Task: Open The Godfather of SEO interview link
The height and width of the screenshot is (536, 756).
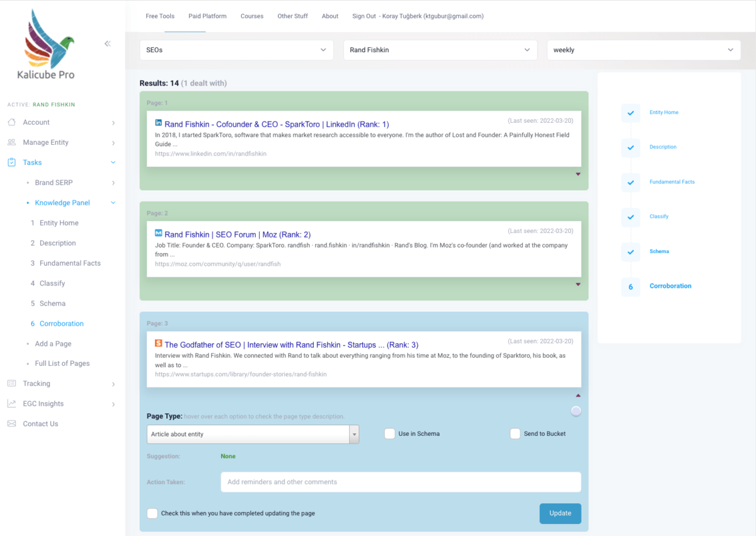Action: click(291, 345)
